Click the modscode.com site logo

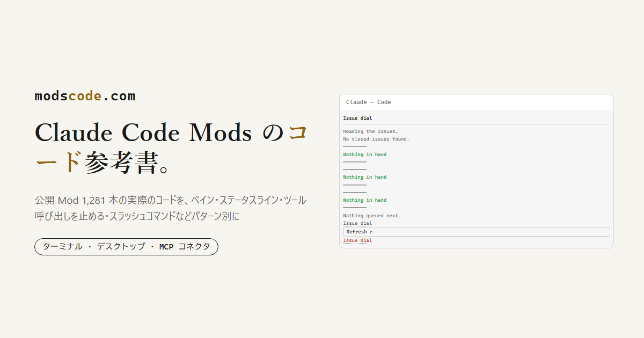[85, 96]
